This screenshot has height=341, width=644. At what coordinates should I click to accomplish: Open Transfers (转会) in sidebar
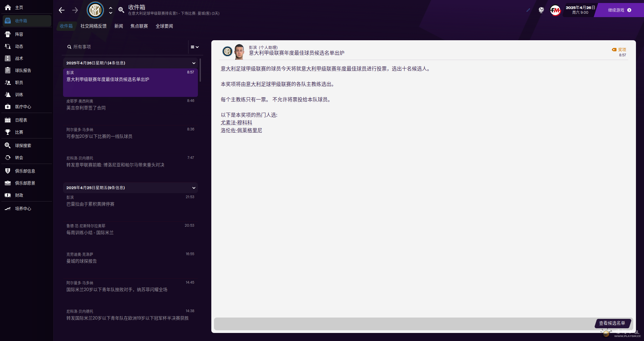(x=19, y=158)
